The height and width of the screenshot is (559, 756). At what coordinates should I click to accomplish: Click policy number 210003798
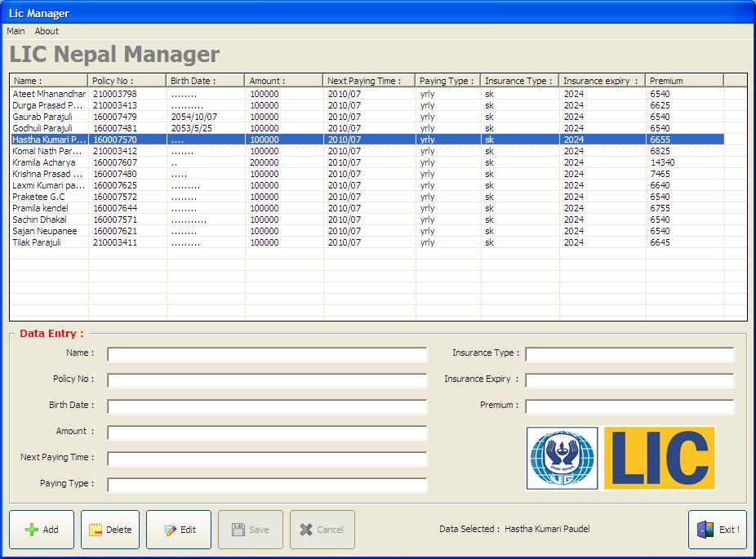tap(115, 94)
